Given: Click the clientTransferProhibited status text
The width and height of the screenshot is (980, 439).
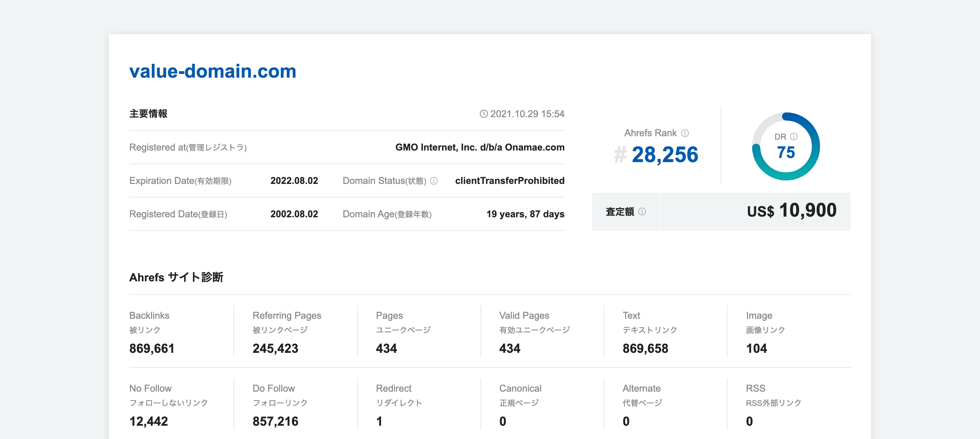Looking at the screenshot, I should point(509,181).
